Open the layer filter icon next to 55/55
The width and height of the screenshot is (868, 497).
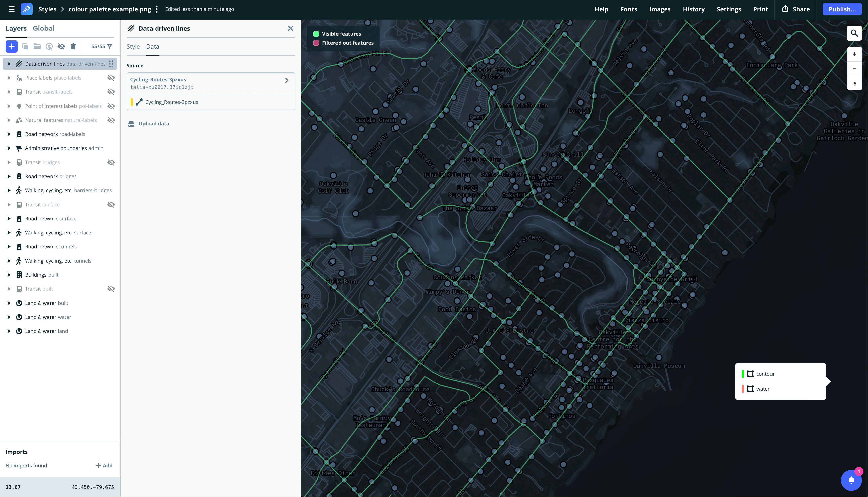pyautogui.click(x=110, y=46)
